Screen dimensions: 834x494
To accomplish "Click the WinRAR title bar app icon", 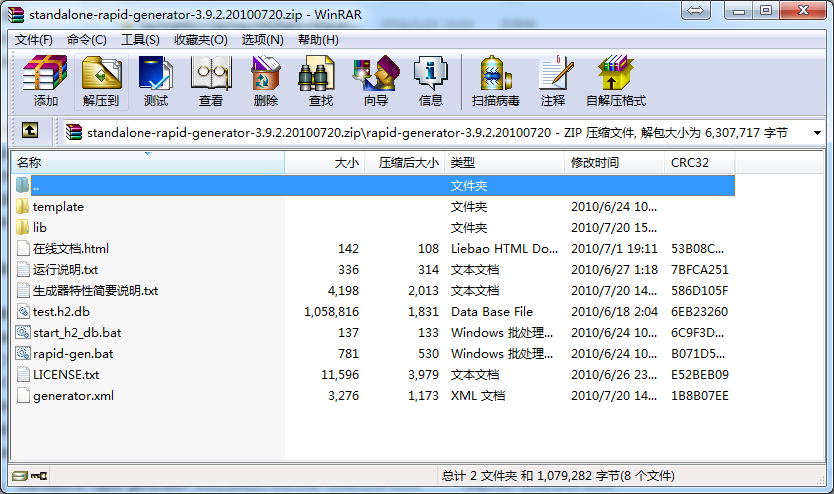I will point(16,14).
